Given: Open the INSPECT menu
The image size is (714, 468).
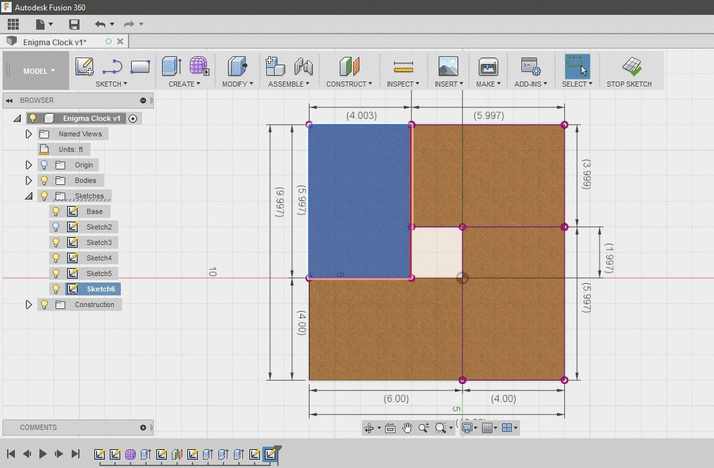Looking at the screenshot, I should tap(403, 84).
